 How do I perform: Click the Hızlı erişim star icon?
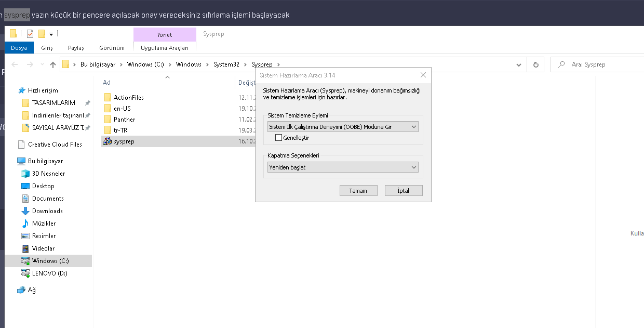(21, 90)
